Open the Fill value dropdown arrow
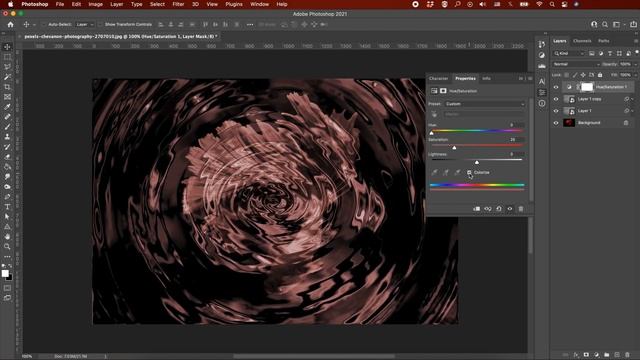Screen dimensions: 640x360 coord(635,75)
